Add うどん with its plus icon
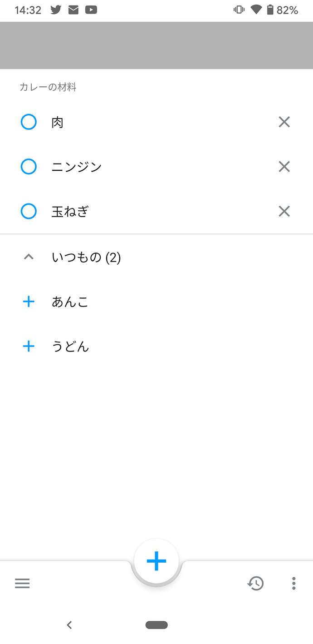This screenshot has width=313, height=644. pyautogui.click(x=29, y=347)
